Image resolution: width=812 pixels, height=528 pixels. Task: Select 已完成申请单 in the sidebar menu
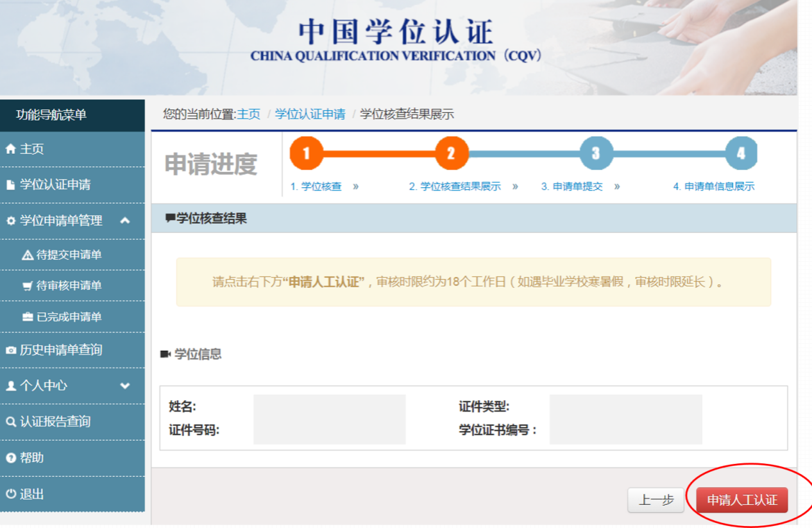[x=69, y=317]
